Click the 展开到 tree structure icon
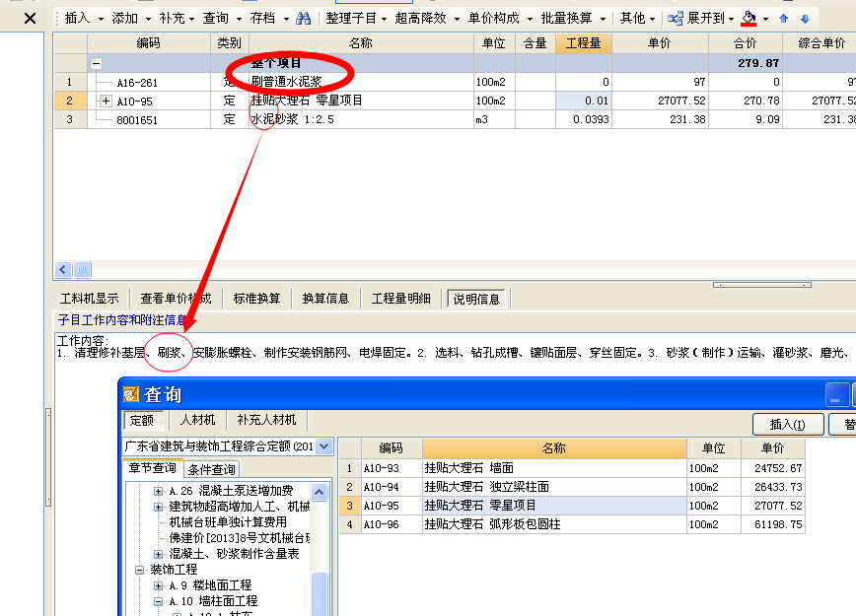This screenshot has width=856, height=616. pos(676,19)
